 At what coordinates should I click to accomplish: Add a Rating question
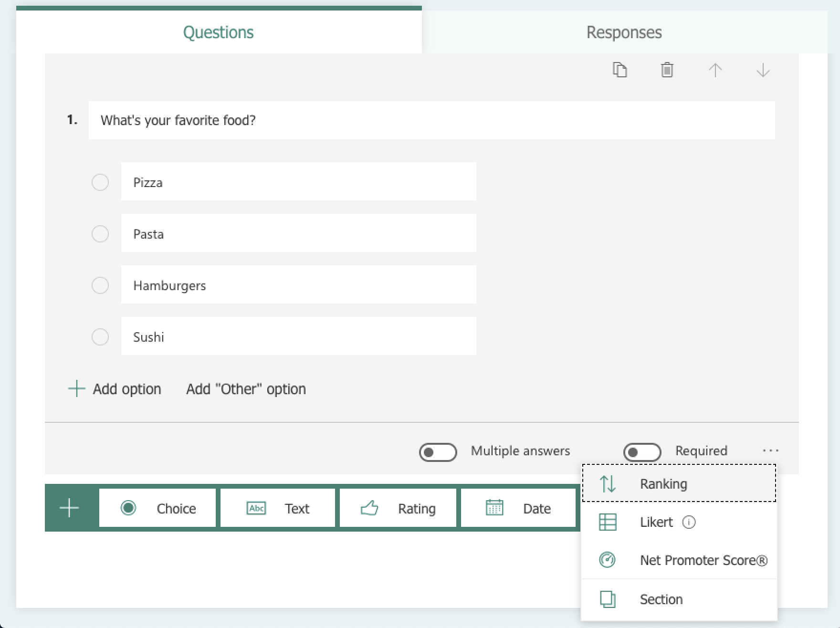[398, 508]
